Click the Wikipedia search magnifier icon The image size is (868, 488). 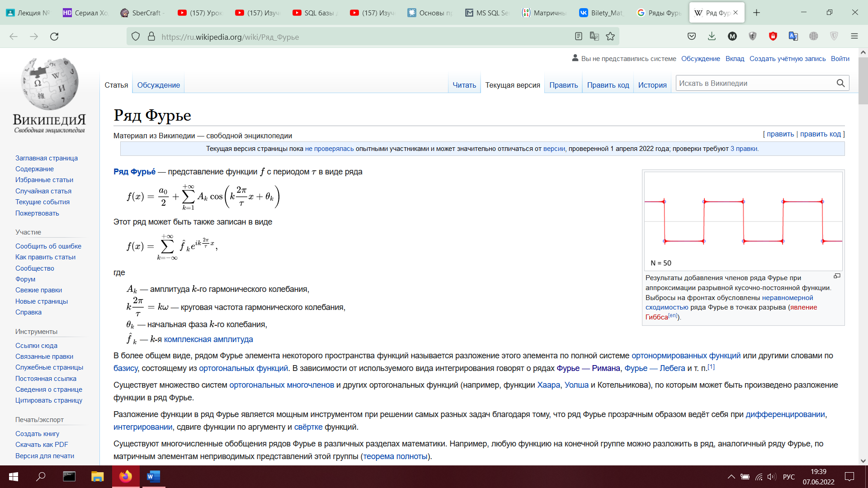840,83
